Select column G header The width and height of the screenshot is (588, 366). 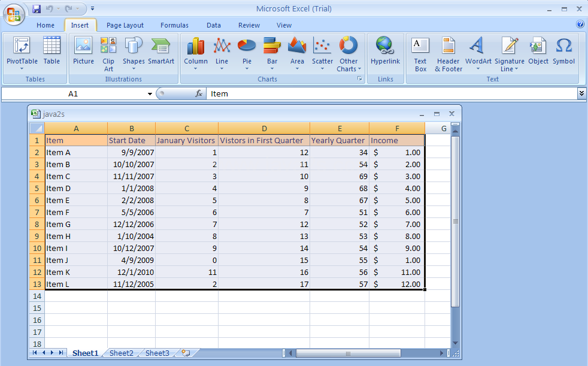pyautogui.click(x=444, y=128)
